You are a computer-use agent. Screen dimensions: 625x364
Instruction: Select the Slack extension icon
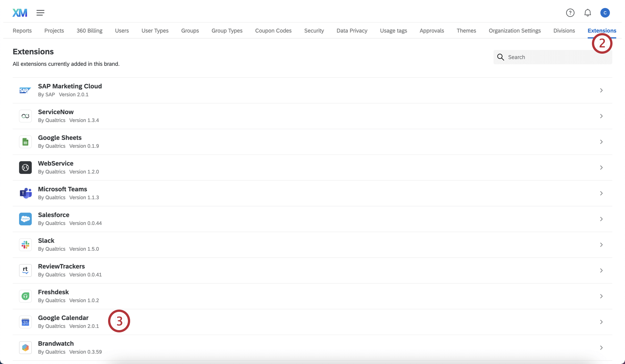point(25,245)
